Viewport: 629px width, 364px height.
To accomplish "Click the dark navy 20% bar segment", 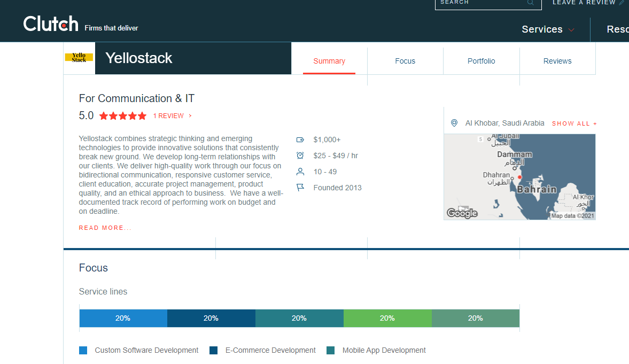I will (x=211, y=318).
